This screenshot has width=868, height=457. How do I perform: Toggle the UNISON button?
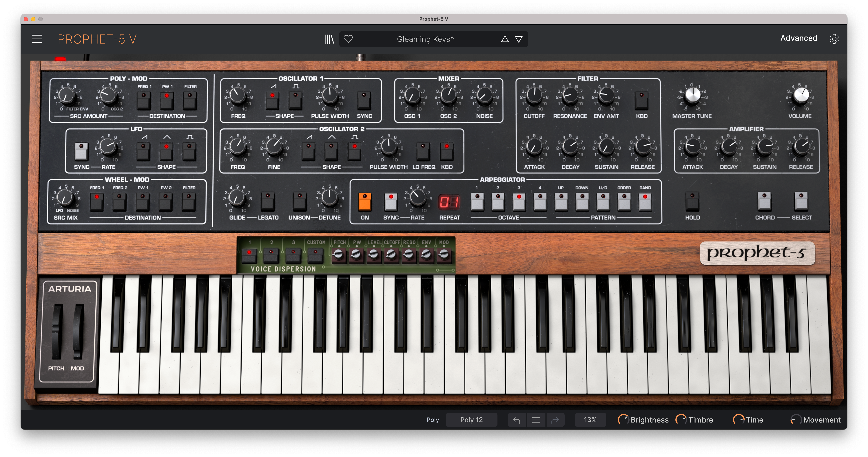[299, 202]
